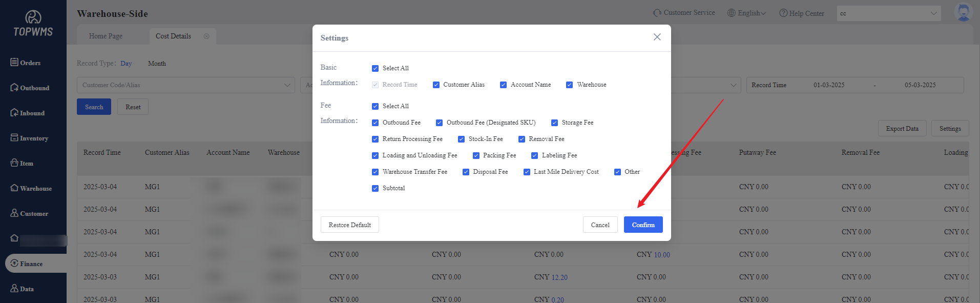Click the Customer Service headset icon

pos(657,13)
